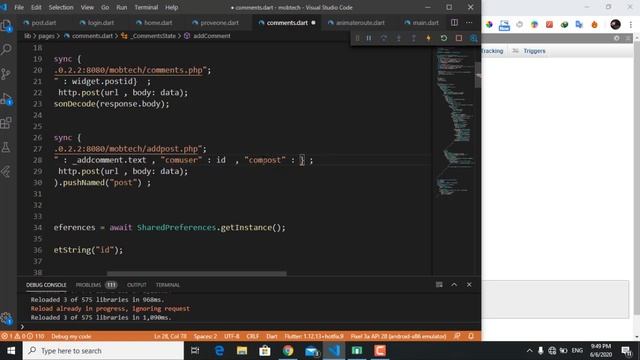Open notifications bell in status bar
The height and width of the screenshot is (360, 640).
pyautogui.click(x=471, y=336)
